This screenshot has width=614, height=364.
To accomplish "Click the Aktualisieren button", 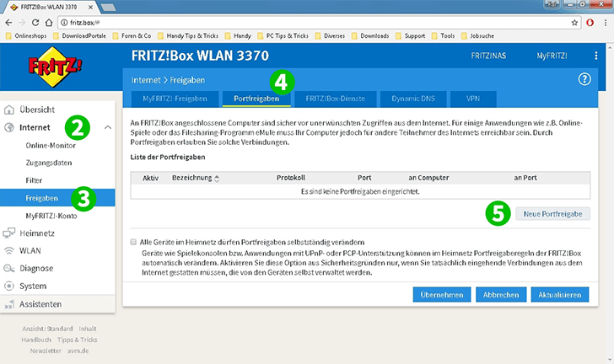I will pyautogui.click(x=559, y=295).
